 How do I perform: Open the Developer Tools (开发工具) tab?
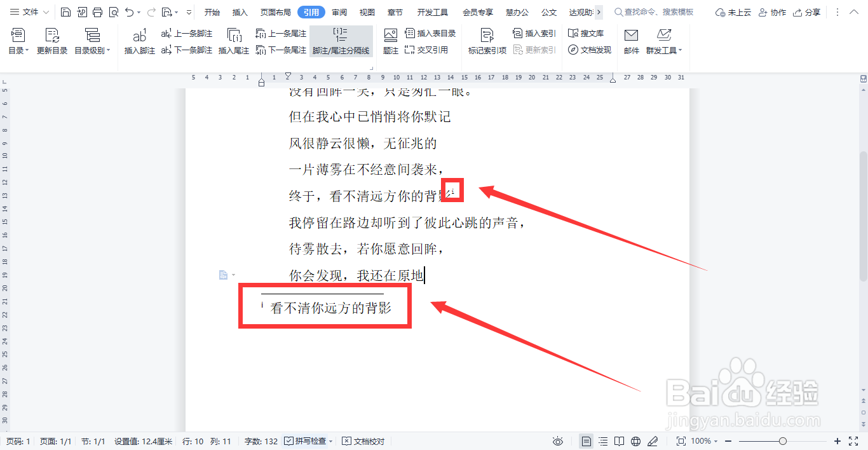[433, 12]
